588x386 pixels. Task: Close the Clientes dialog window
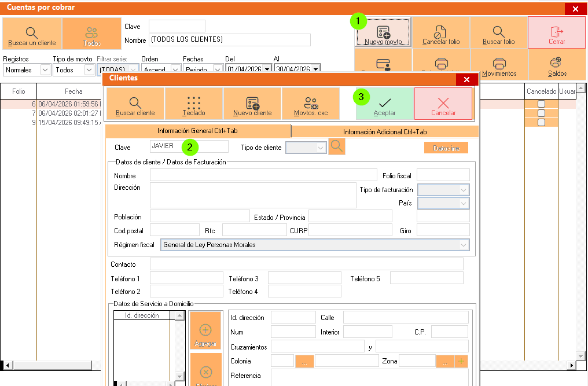pos(467,79)
